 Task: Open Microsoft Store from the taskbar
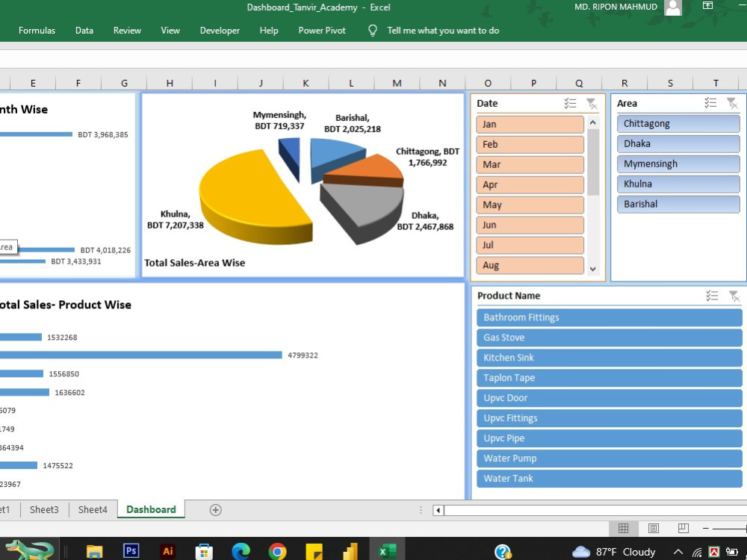click(x=204, y=552)
